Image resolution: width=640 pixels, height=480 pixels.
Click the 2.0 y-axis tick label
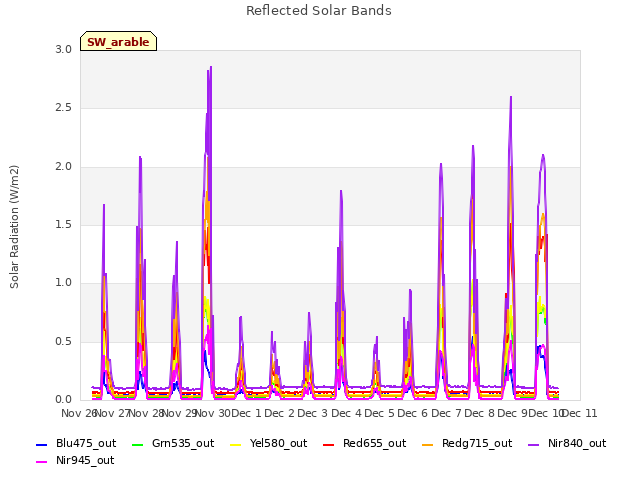tap(63, 167)
